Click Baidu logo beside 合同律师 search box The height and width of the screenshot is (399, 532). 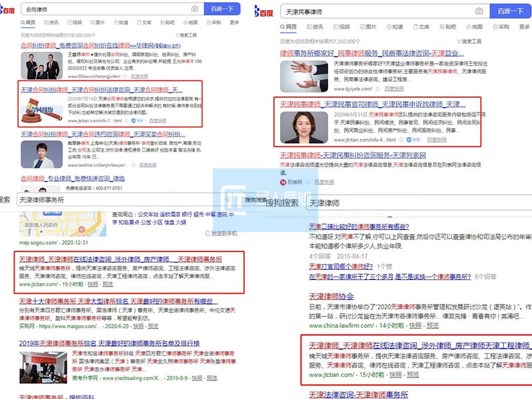click(x=7, y=9)
